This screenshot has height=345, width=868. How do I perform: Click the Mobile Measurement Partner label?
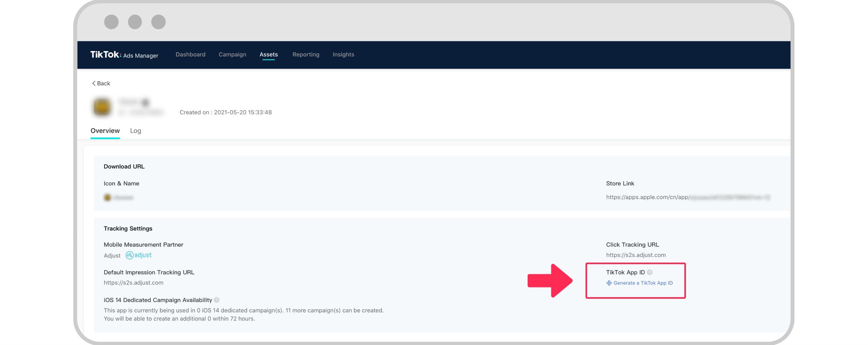coord(143,244)
